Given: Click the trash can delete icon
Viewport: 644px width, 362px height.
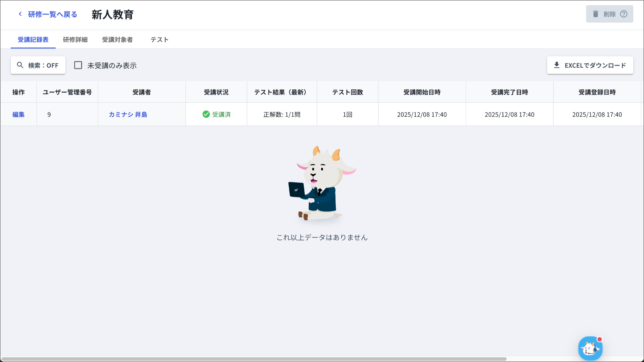Looking at the screenshot, I should [x=596, y=14].
